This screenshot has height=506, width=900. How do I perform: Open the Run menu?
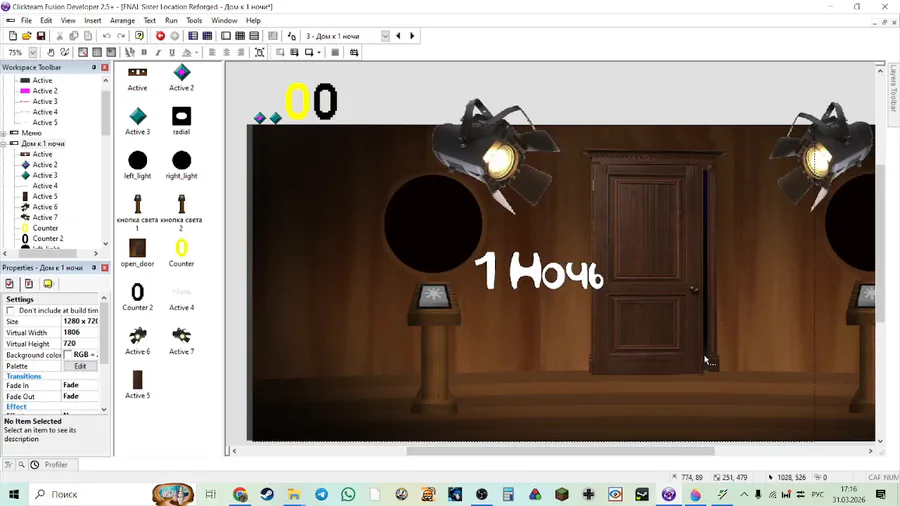171,20
